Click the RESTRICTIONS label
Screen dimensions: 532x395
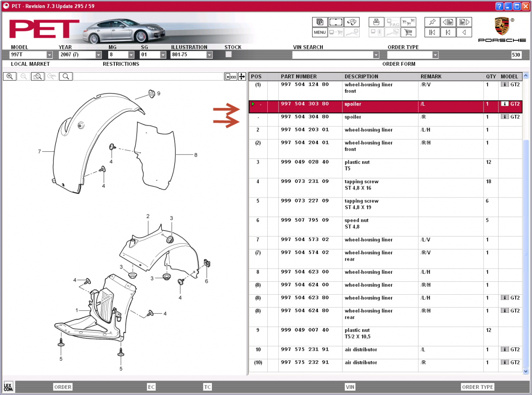pos(121,64)
